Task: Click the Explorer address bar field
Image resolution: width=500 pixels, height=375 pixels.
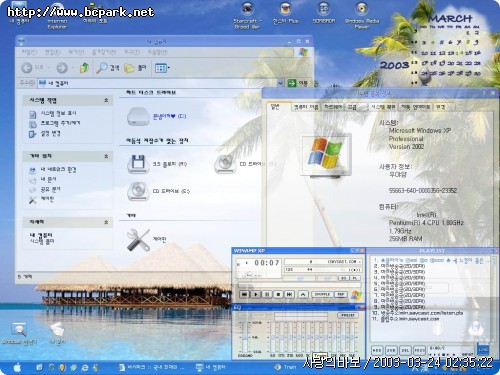Action: (161, 83)
